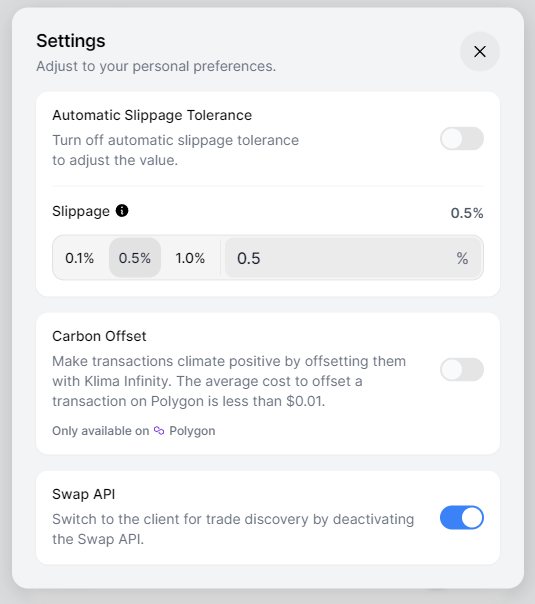The width and height of the screenshot is (535, 604).
Task: Pick the 1.0% slippage preset
Action: point(190,258)
